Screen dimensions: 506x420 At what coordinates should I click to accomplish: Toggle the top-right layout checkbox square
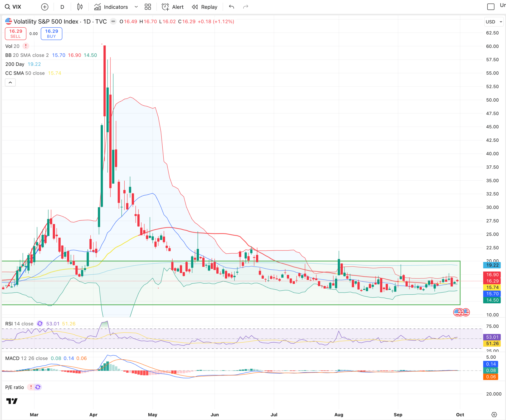(490, 7)
